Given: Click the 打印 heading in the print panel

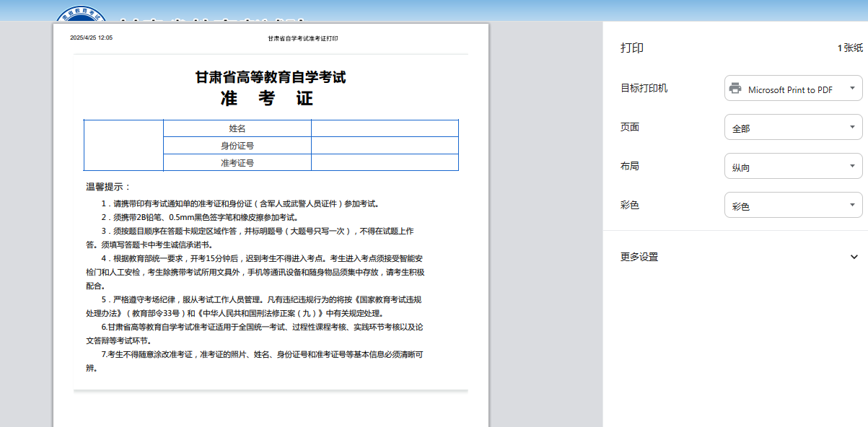Looking at the screenshot, I should pos(632,48).
